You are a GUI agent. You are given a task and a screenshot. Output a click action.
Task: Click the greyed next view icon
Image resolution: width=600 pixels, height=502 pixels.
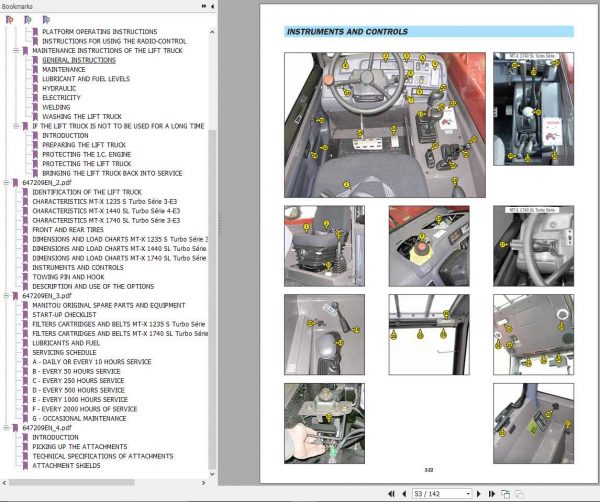pyautogui.click(x=520, y=494)
